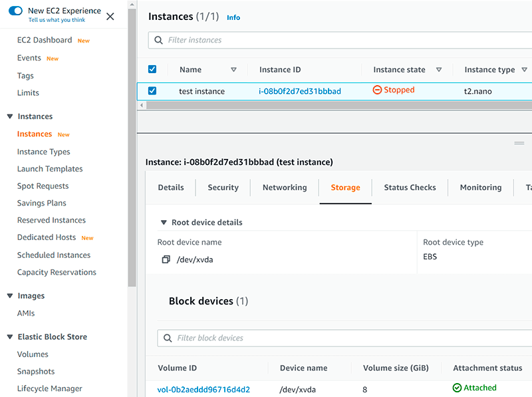Open the Monitoring tab
The image size is (532, 397).
[480, 188]
